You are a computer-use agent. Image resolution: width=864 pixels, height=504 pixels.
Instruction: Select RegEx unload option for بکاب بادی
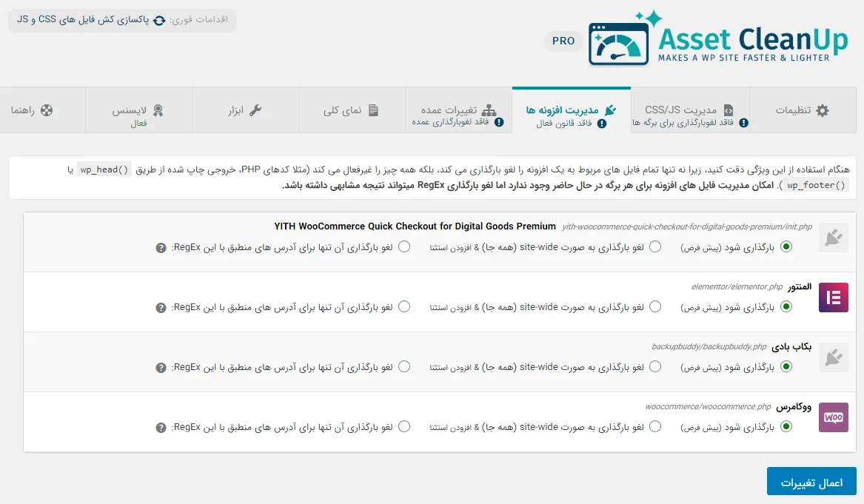coord(404,367)
